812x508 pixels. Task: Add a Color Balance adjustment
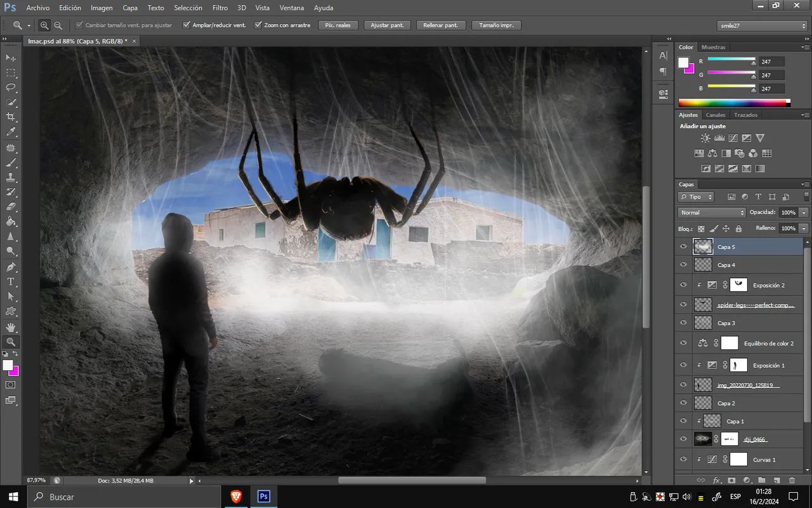tap(712, 153)
